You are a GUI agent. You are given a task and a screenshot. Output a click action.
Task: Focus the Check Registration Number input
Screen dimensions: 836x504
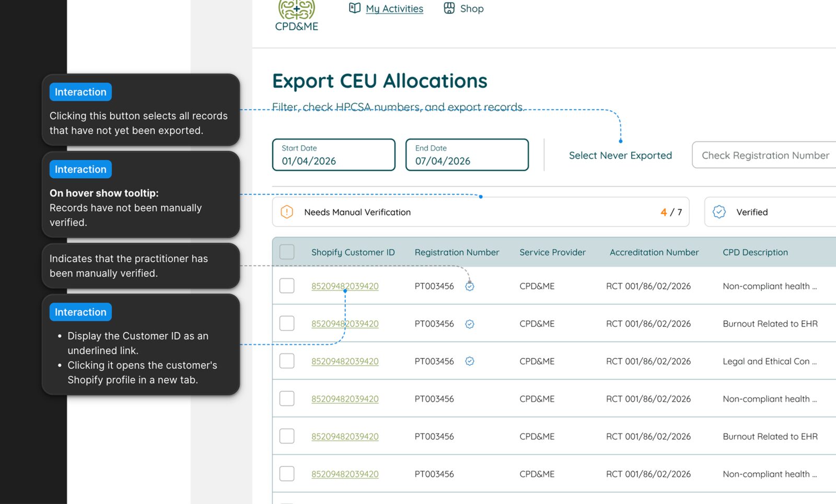764,155
